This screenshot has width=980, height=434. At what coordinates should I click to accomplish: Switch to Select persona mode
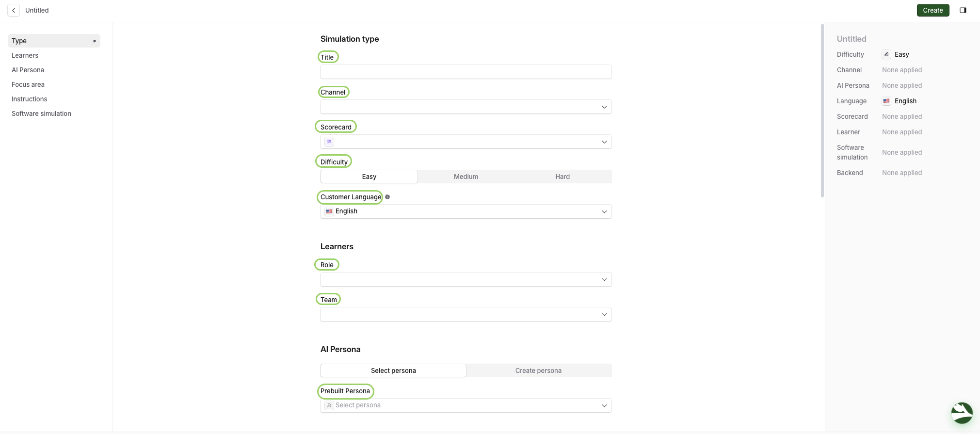(393, 370)
